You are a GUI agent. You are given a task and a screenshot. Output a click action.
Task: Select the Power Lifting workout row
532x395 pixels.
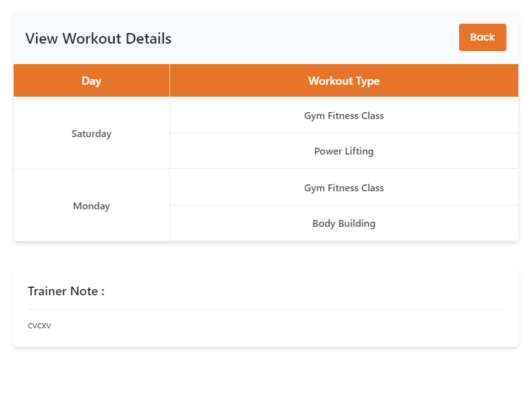pos(344,151)
